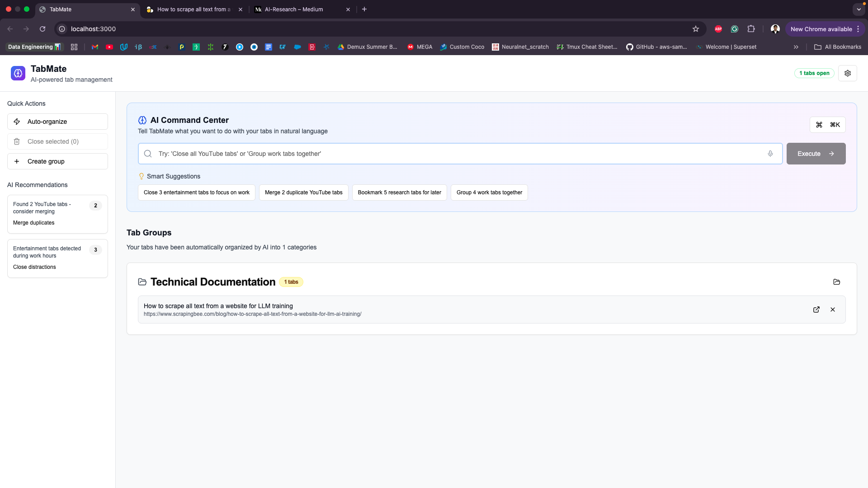Click the TabMate brain logo
Screen dimensions: 868x488
tap(18, 73)
